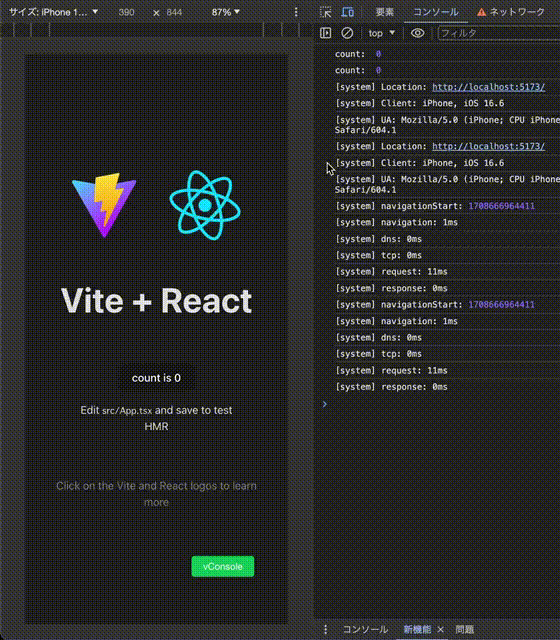
Task: Switch to the コンソール tab at top
Action: 436,12
